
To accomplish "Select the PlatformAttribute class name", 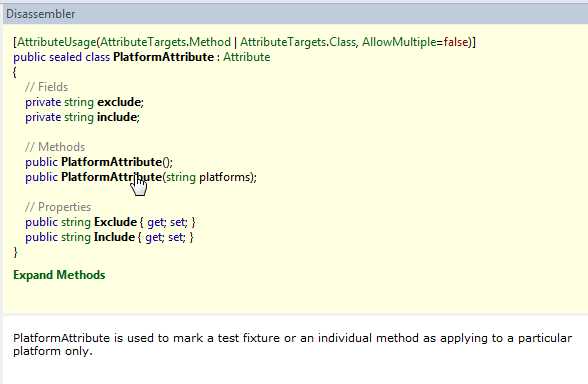I will (x=164, y=57).
